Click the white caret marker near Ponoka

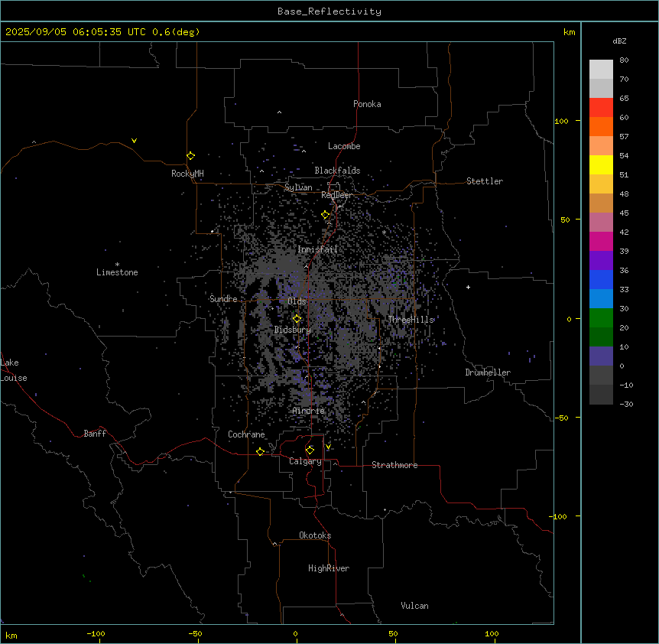tap(279, 112)
